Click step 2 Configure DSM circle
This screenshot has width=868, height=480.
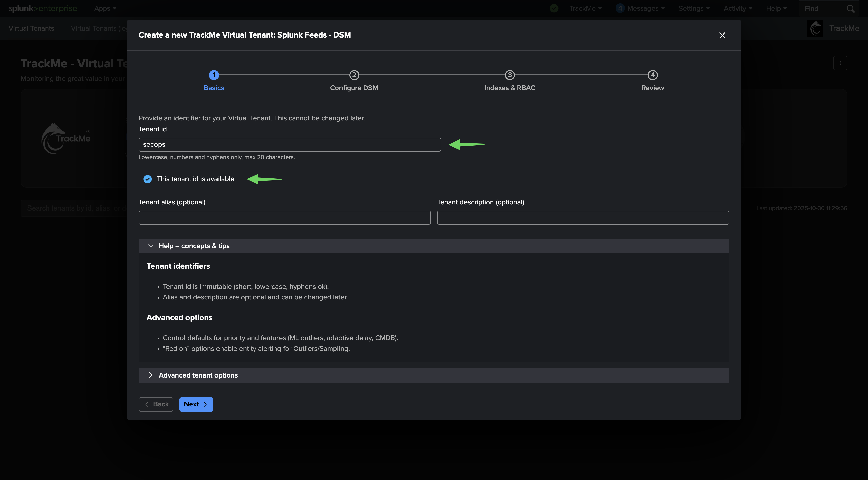(354, 75)
